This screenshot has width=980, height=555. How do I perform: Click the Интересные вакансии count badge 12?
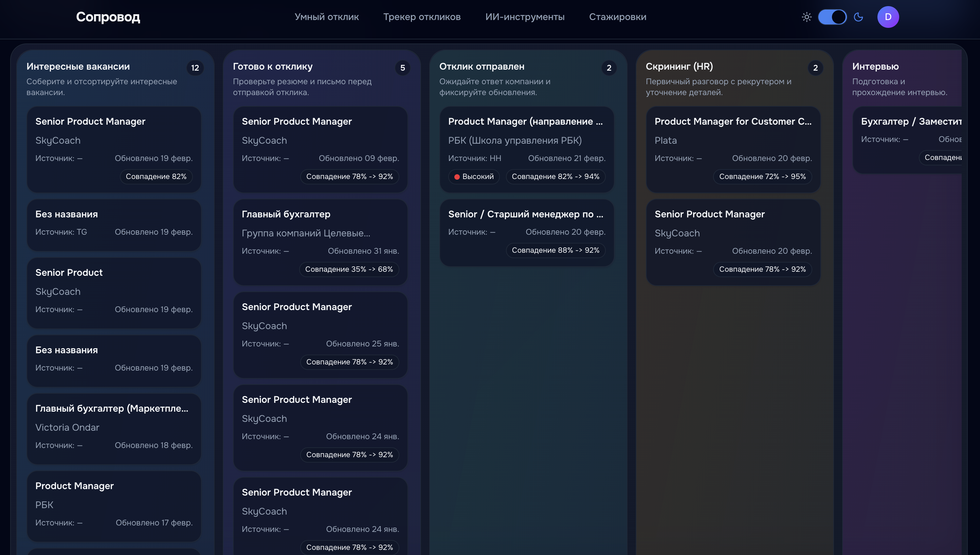(x=195, y=68)
